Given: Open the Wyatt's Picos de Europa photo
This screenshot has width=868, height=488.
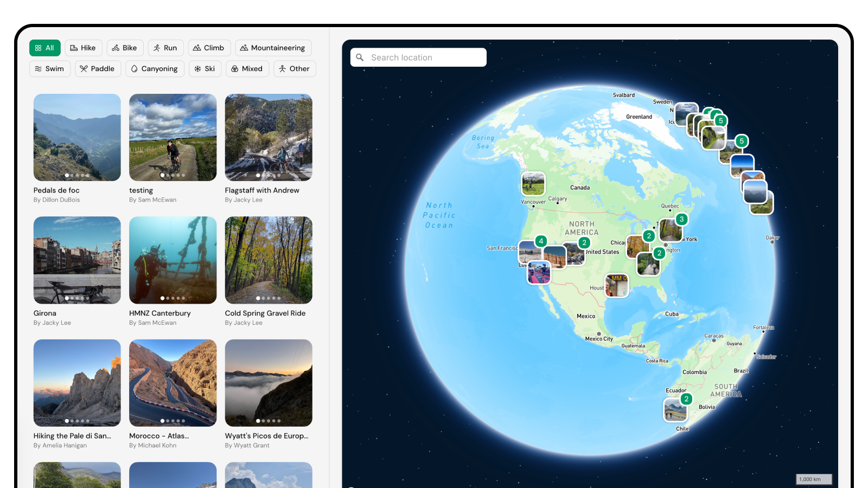Looking at the screenshot, I should coord(269,383).
